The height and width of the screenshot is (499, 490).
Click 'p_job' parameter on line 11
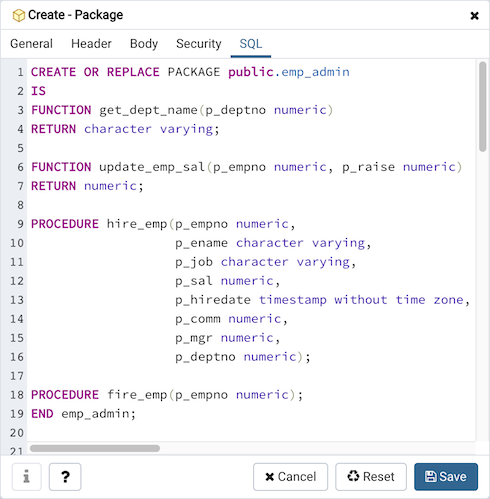(x=194, y=262)
